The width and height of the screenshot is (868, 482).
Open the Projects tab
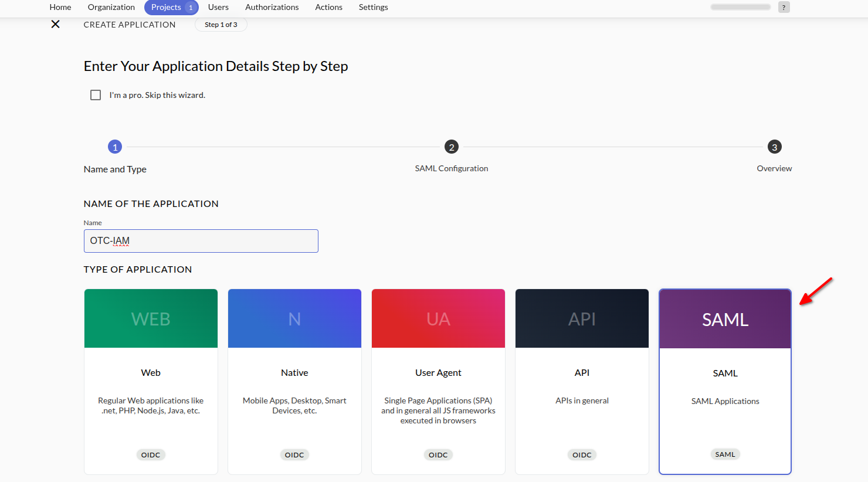pos(167,7)
